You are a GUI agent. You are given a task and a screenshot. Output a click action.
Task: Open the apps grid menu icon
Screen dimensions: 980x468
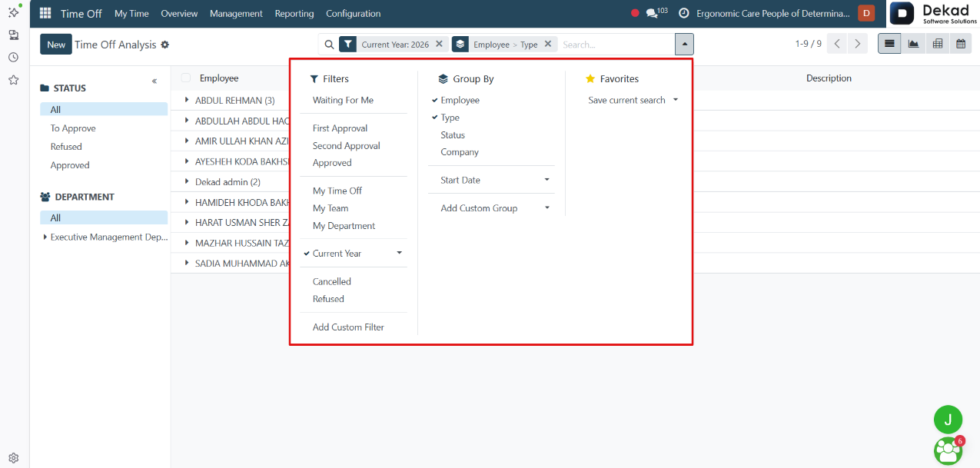45,13
